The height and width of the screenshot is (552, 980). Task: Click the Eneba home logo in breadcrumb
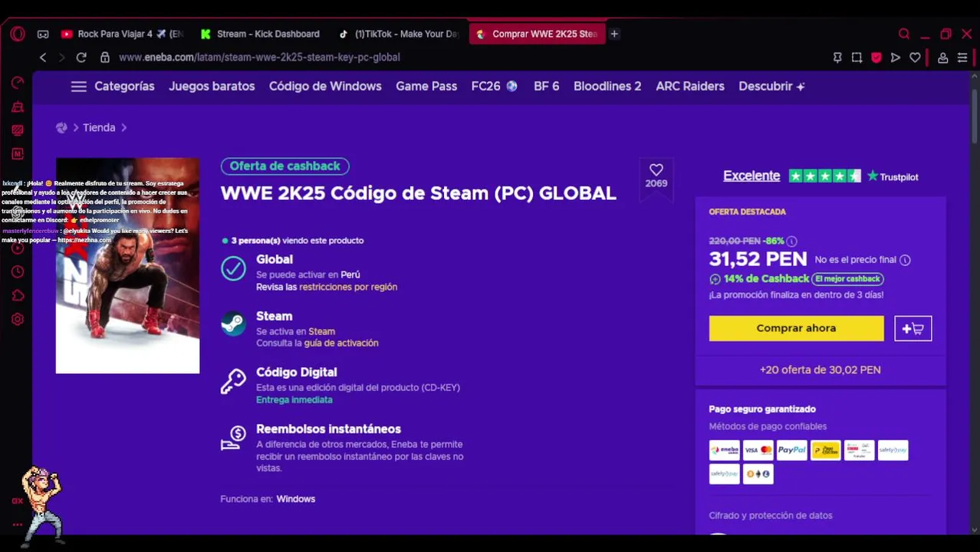tap(61, 128)
